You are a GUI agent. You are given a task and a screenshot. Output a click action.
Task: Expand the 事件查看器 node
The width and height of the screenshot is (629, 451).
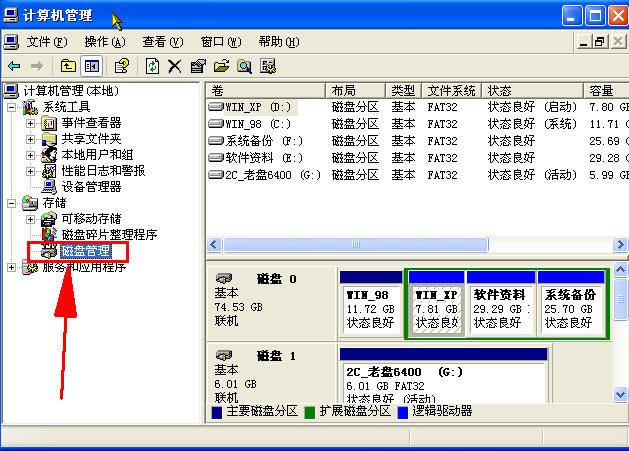[30, 123]
